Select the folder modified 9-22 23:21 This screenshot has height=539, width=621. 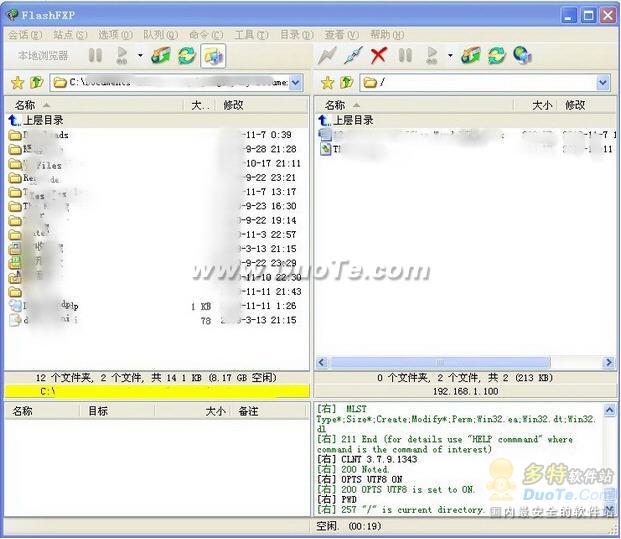[x=157, y=178]
